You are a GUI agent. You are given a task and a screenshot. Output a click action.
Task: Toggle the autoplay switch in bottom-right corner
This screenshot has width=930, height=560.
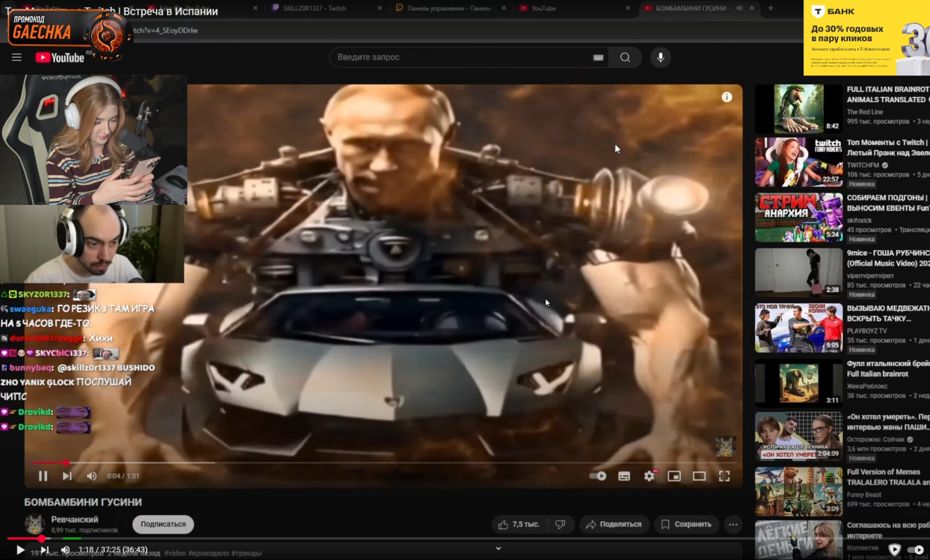tap(916, 550)
